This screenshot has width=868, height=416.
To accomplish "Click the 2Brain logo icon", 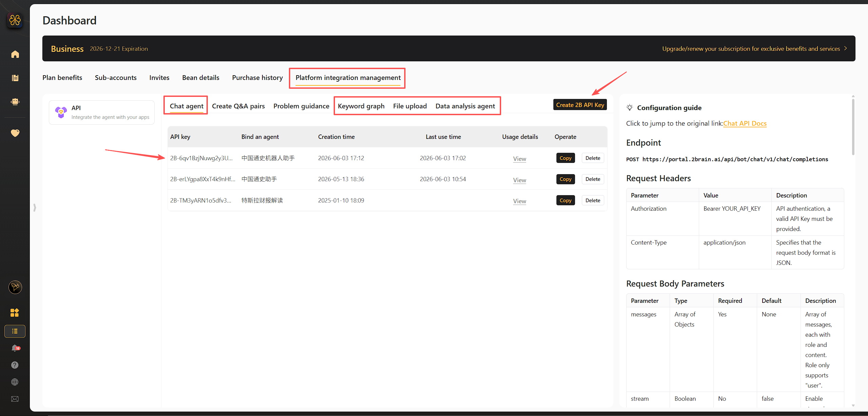I will pos(15,20).
